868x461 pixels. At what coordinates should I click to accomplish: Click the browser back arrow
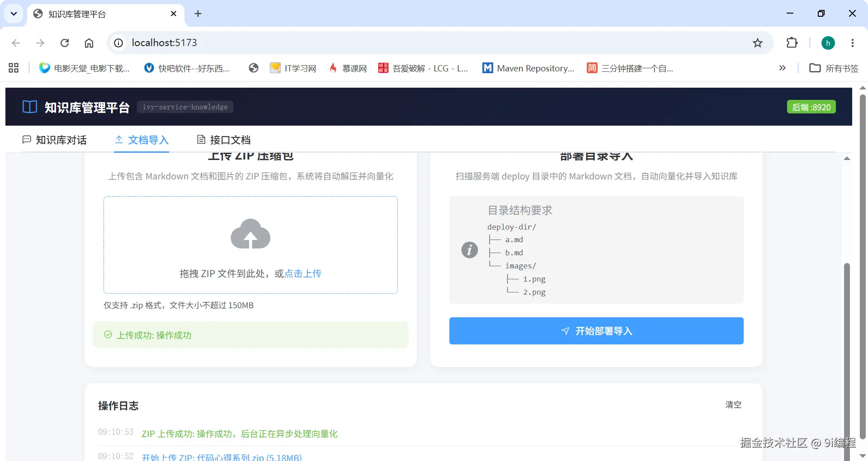[16, 43]
